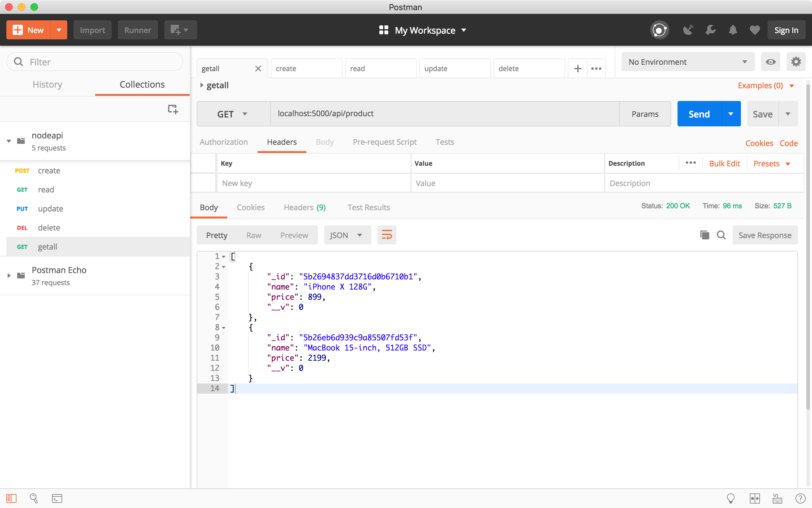Switch to Preview response view
The width and height of the screenshot is (812, 508).
point(294,235)
